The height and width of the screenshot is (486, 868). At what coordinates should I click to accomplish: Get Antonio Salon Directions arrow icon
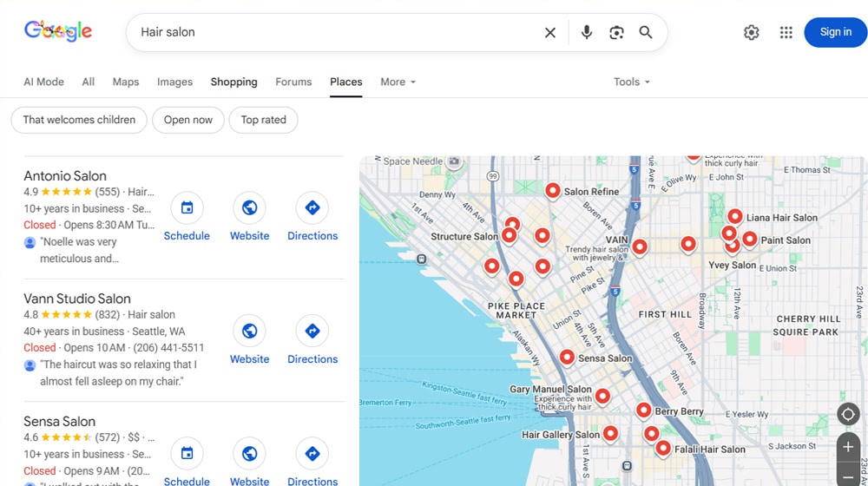point(312,208)
